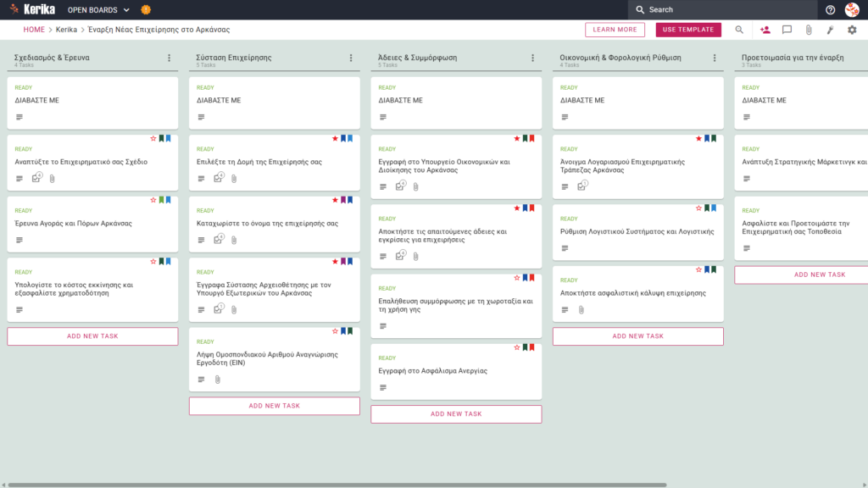Screen dimensions: 868x488
Task: Open checklist icon on Αναπτύξτε το Επιχειρηματικό card
Action: pos(36,178)
